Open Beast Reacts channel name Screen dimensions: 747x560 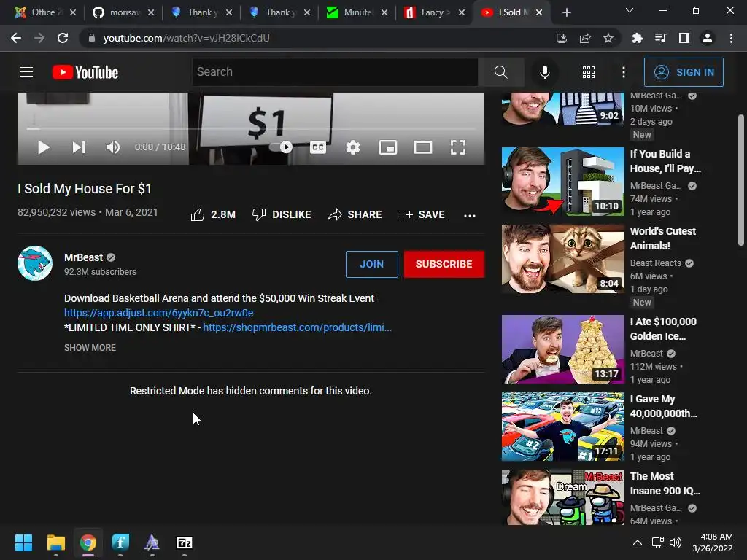tap(656, 262)
